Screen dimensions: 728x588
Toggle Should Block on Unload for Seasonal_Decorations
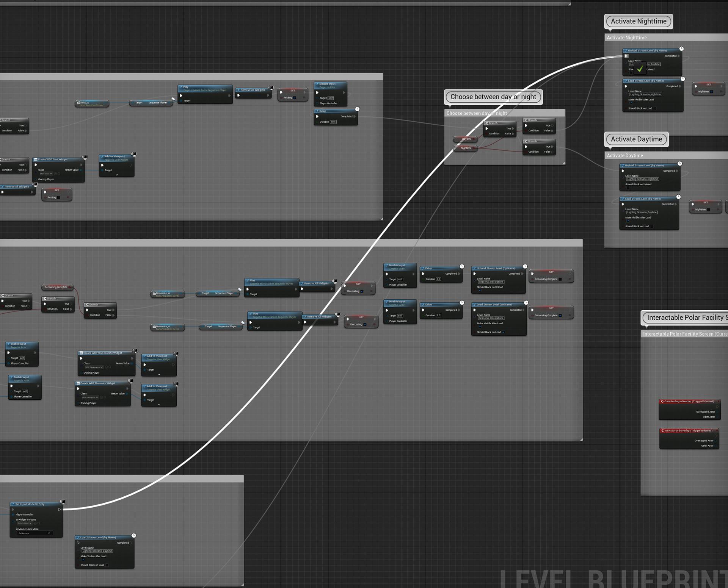click(x=480, y=291)
